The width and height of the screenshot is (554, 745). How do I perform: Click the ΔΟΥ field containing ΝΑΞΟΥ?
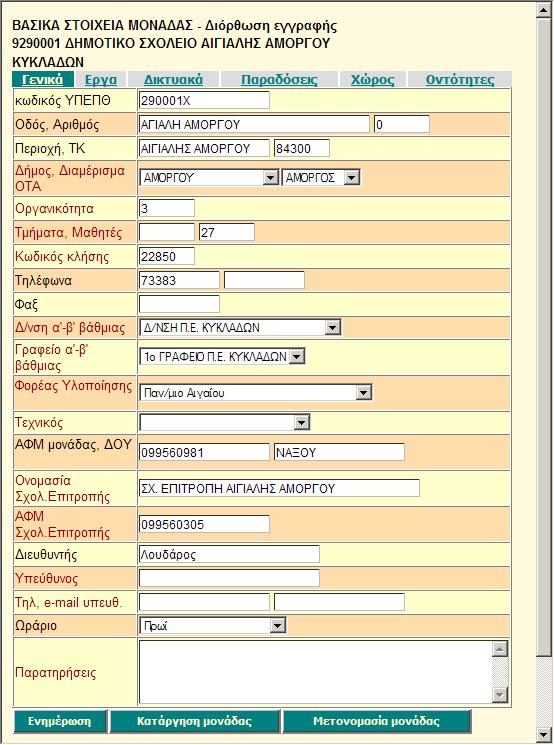point(339,452)
